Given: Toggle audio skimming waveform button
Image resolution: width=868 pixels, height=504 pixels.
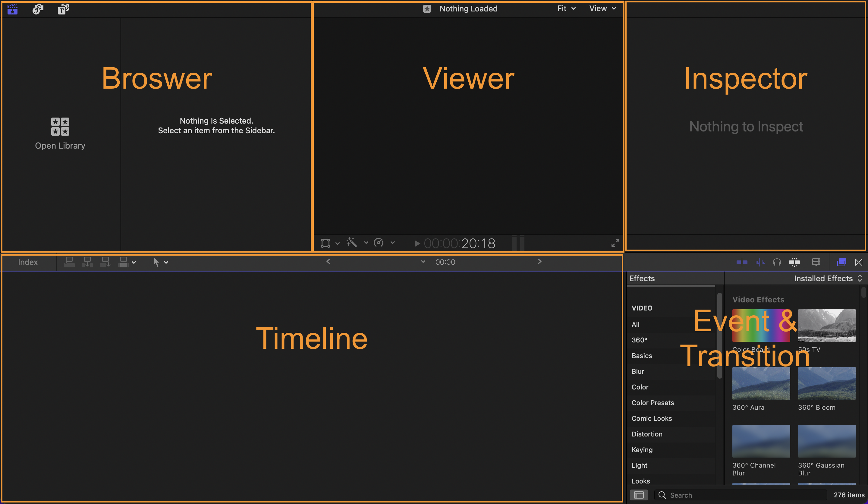Looking at the screenshot, I should coord(759,262).
